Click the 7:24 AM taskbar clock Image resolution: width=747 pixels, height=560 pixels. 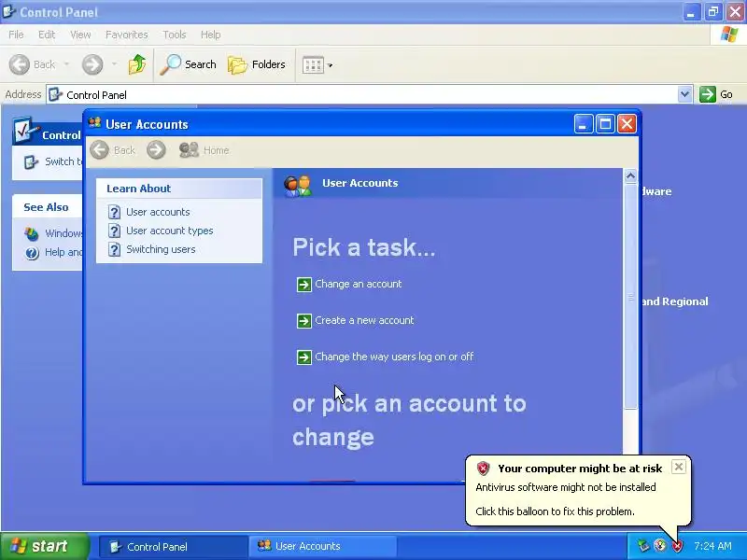coord(712,546)
